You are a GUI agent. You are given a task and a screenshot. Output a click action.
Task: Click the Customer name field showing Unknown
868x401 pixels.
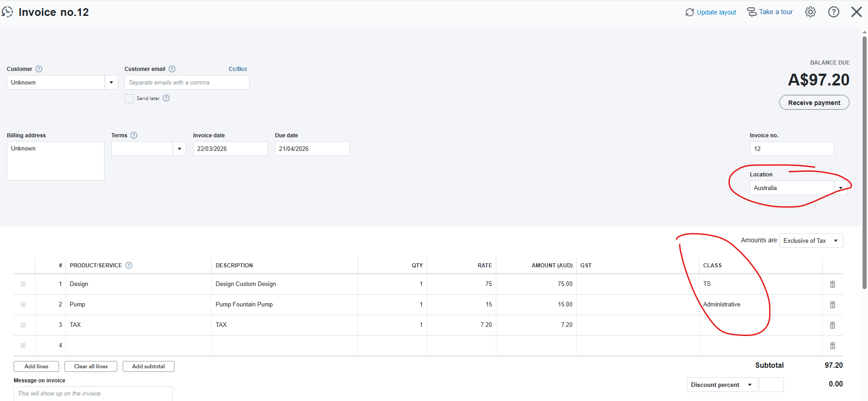[55, 82]
